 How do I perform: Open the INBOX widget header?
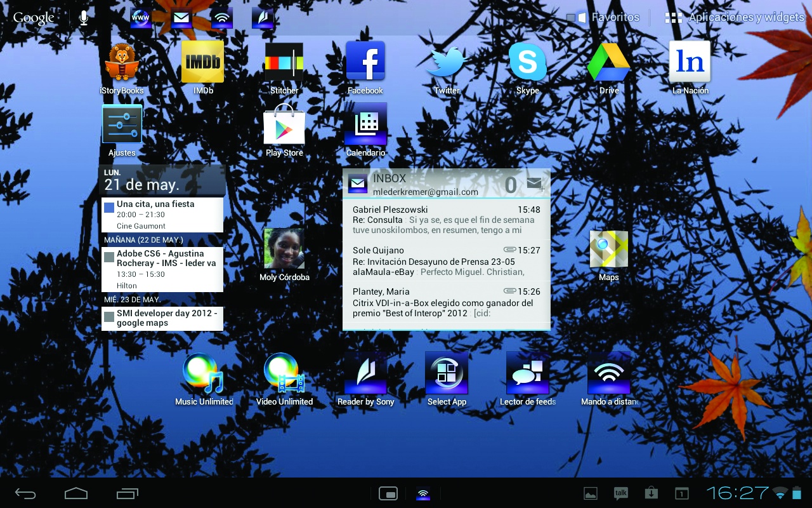tap(447, 184)
